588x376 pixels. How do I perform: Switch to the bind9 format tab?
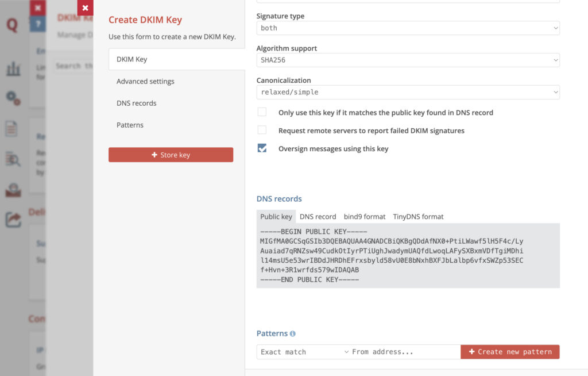(x=365, y=217)
